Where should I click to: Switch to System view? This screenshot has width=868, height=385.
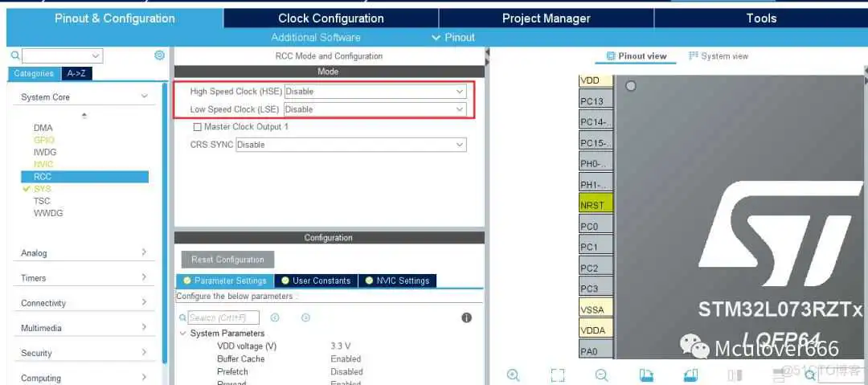tap(718, 56)
